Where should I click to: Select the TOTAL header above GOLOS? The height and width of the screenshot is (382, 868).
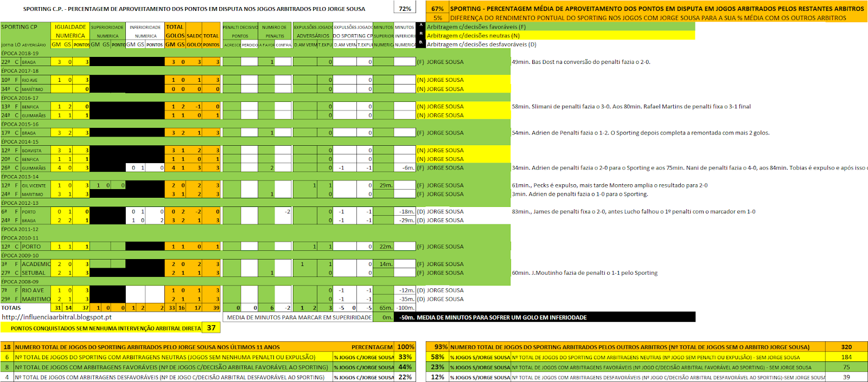pos(175,27)
